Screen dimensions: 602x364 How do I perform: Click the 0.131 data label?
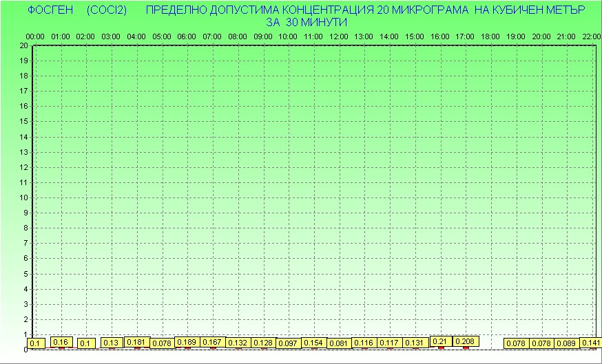pos(415,343)
